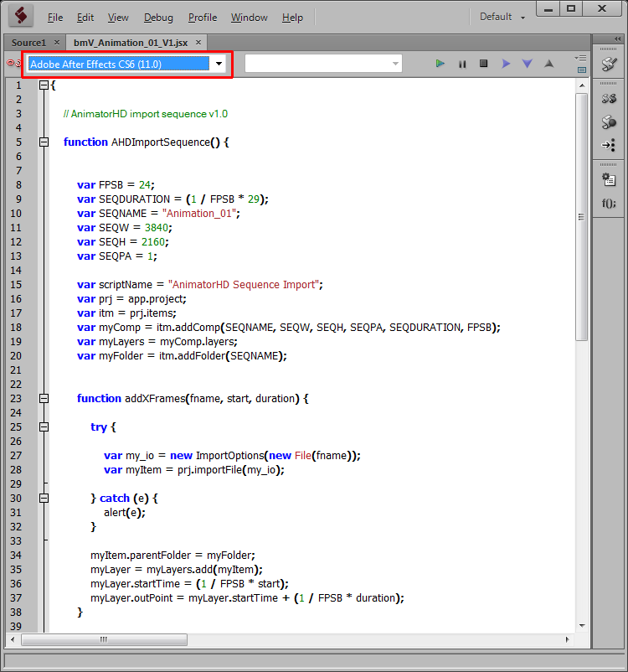
Task: Click ImportOptions on line 27
Action: [229, 456]
